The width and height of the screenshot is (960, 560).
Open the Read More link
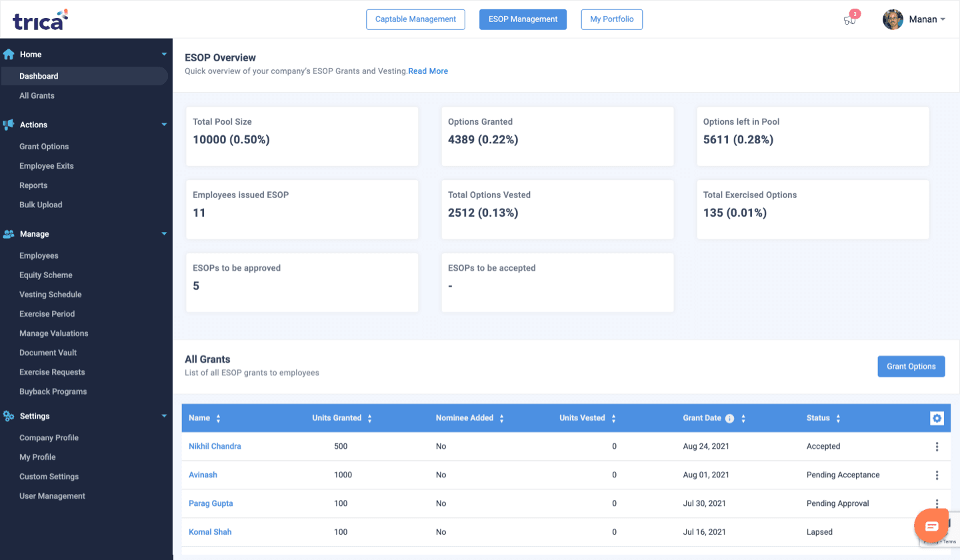click(428, 71)
